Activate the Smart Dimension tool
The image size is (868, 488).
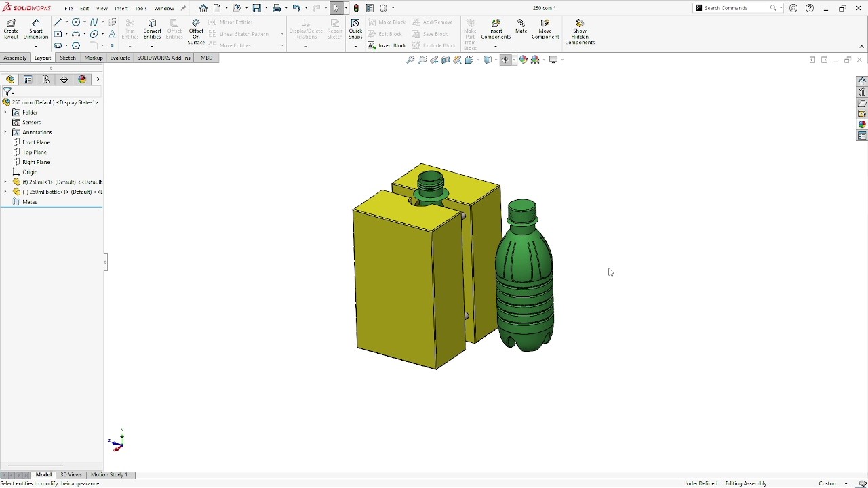click(x=35, y=28)
